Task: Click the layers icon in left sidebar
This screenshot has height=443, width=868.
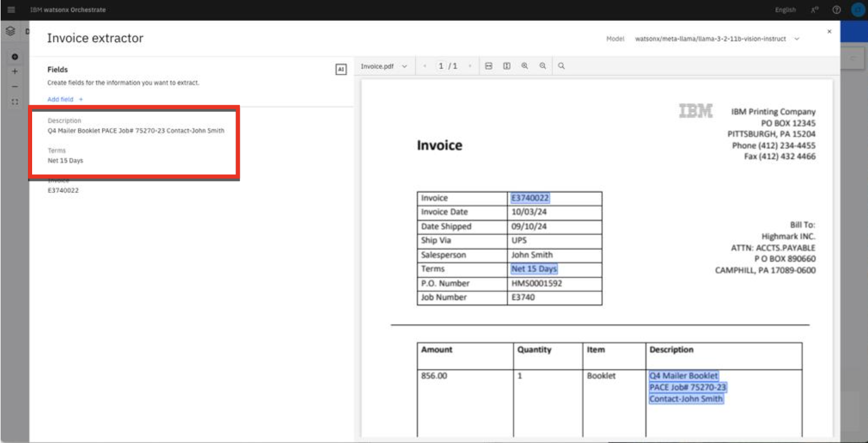Action: (11, 31)
